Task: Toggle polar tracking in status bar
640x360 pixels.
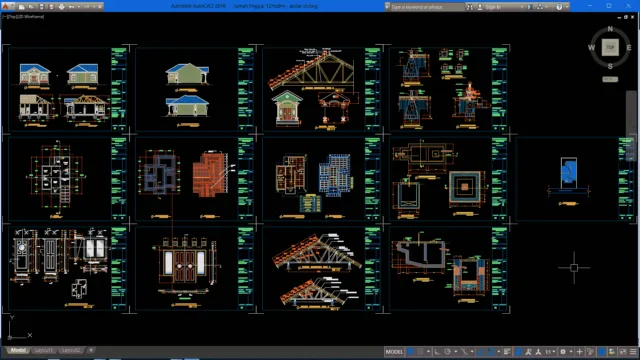Action: click(448, 351)
